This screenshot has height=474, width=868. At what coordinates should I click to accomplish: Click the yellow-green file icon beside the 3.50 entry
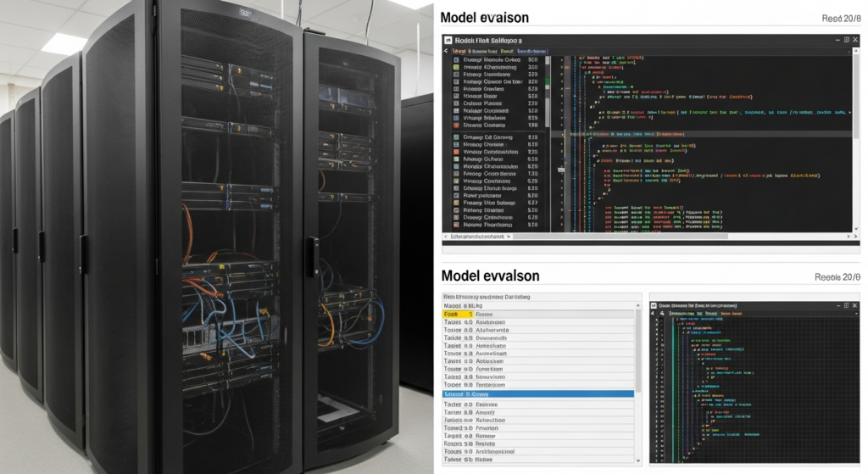[x=456, y=67]
